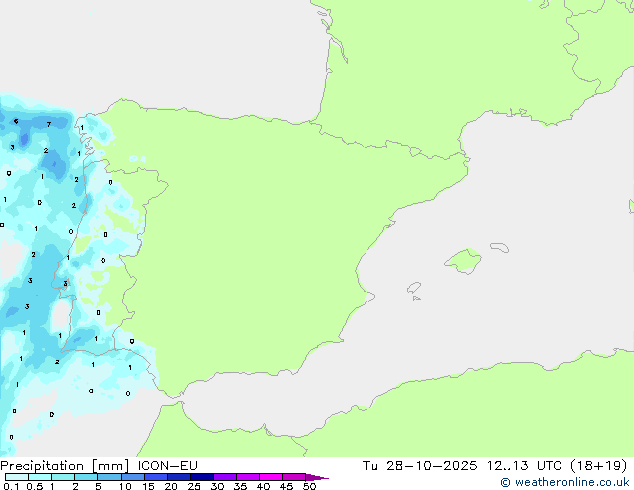The image size is (634, 490).
Task: Click the '6' precipitation value on the map
Action: click(x=16, y=121)
